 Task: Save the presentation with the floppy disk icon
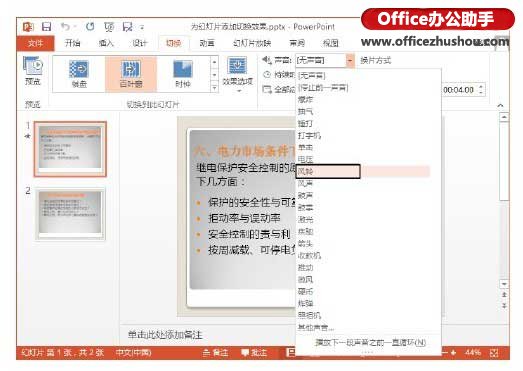click(x=46, y=27)
